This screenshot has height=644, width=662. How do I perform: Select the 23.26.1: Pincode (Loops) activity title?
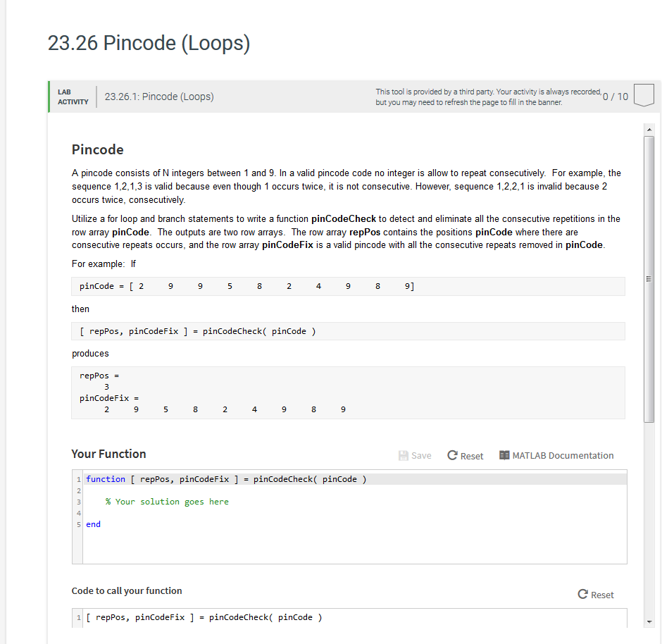[158, 96]
